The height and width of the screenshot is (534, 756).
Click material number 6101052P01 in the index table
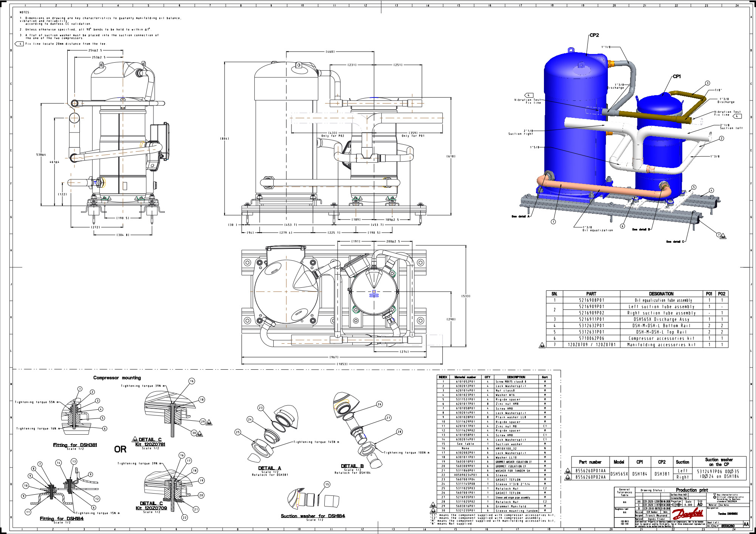465,382
